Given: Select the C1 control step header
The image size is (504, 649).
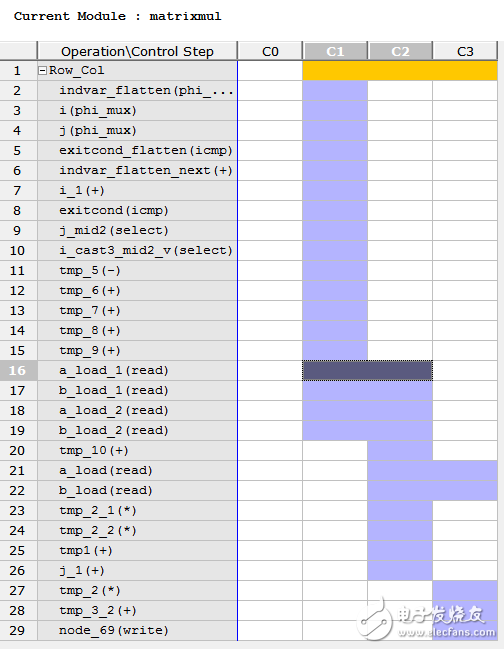Looking at the screenshot, I should [335, 51].
